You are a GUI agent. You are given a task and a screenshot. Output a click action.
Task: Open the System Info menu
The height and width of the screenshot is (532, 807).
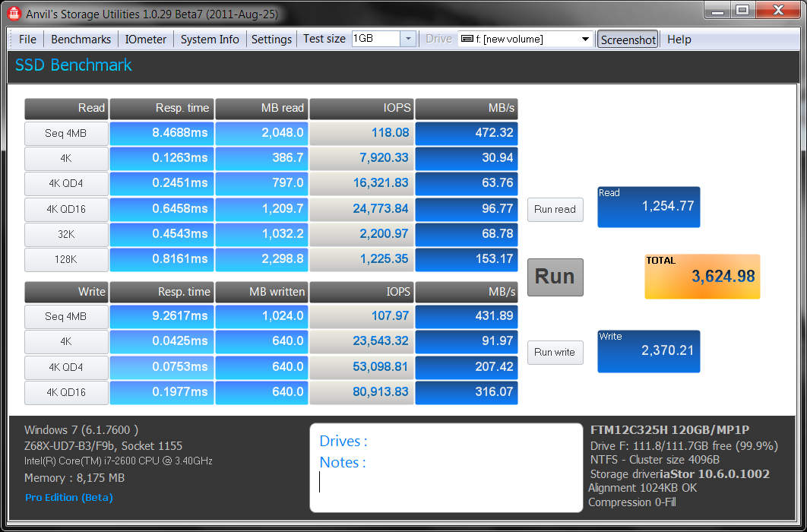tap(210, 40)
